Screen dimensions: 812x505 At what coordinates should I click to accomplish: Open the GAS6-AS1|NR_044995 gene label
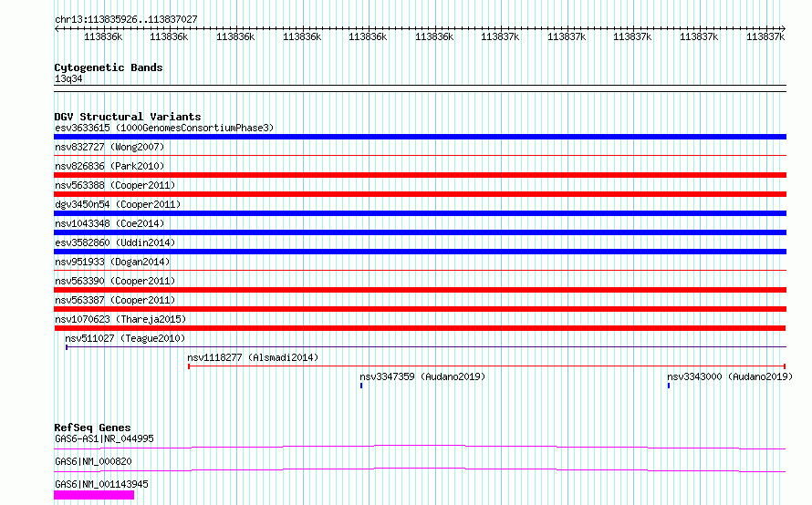coord(104,438)
